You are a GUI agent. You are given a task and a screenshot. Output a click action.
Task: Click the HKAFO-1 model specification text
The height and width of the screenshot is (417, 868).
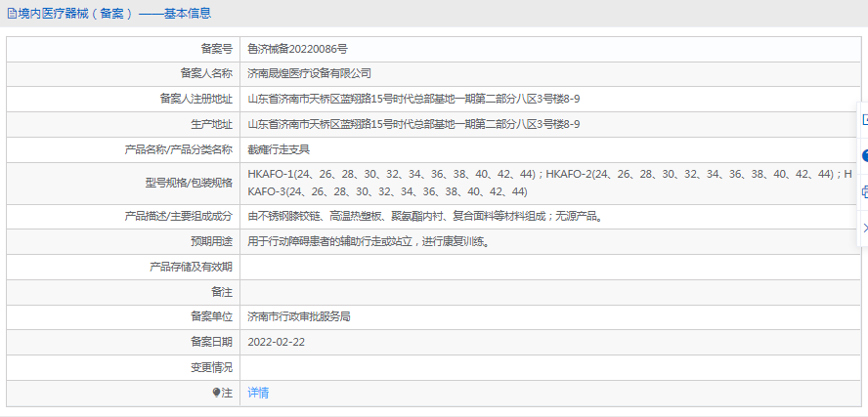click(x=549, y=183)
